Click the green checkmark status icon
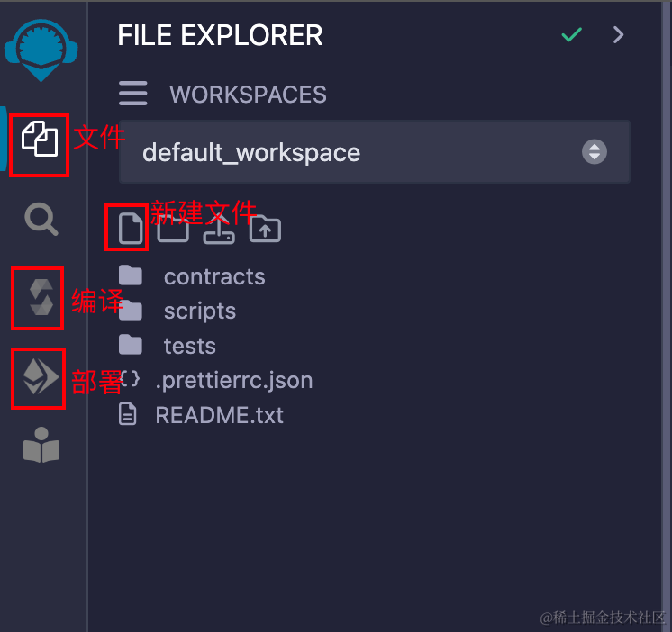672x632 pixels. [572, 35]
